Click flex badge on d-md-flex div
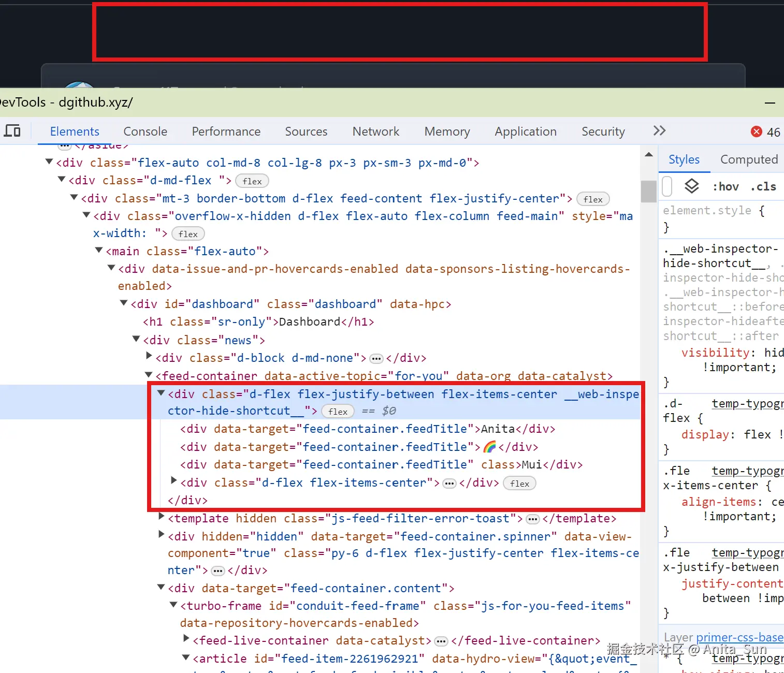The height and width of the screenshot is (673, 784). tap(252, 181)
